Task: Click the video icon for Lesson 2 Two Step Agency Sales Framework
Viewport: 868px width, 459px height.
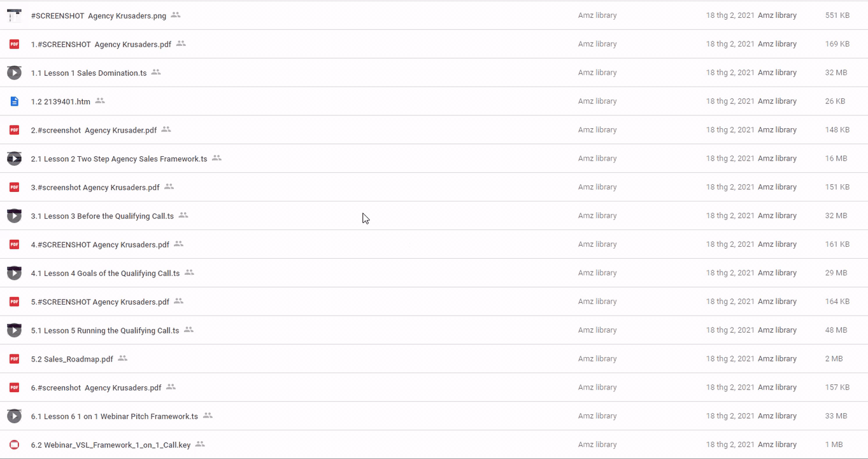Action: click(x=14, y=159)
